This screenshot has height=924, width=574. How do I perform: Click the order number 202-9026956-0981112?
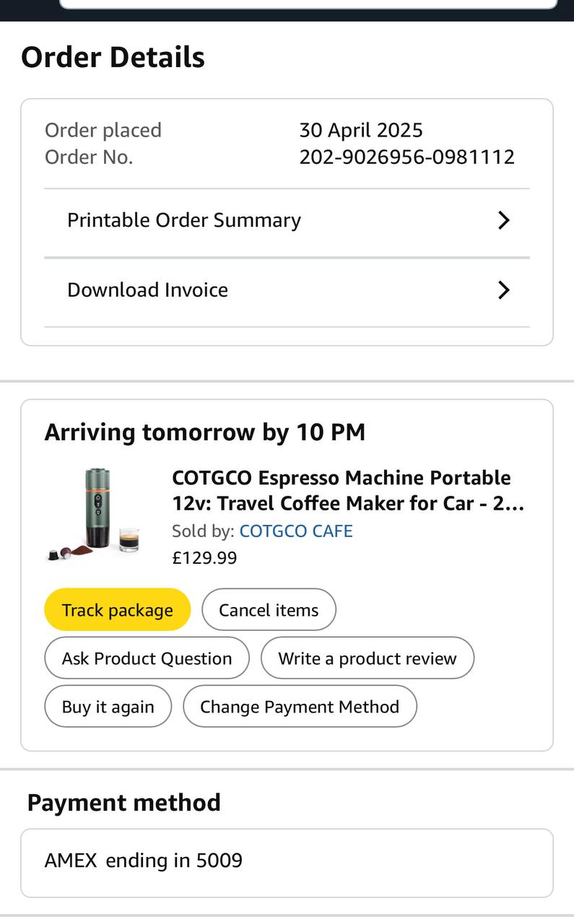[x=406, y=157]
